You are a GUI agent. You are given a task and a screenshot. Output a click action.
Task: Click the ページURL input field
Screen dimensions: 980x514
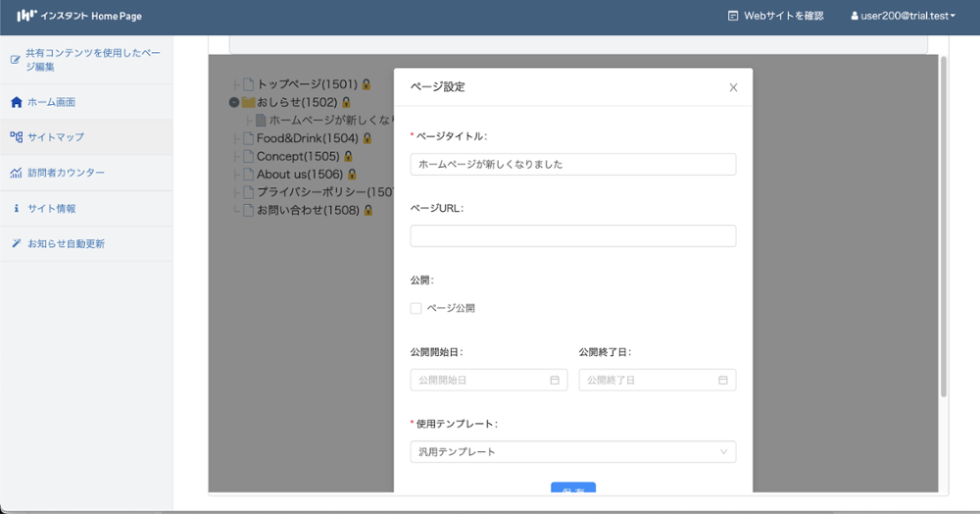click(572, 235)
